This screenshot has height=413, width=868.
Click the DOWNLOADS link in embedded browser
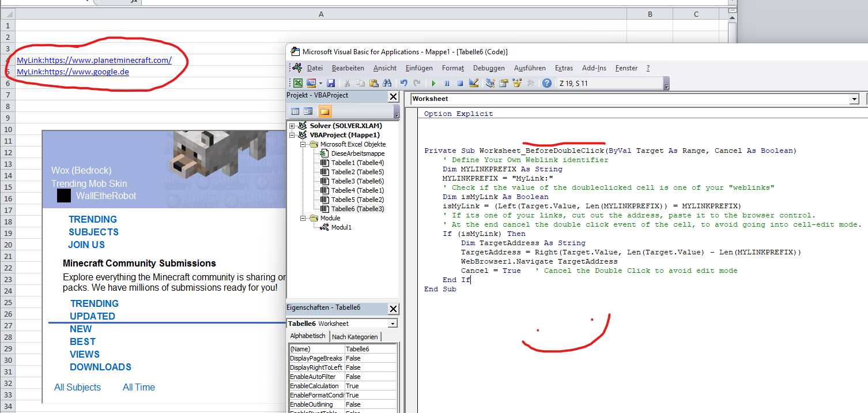[x=100, y=367]
